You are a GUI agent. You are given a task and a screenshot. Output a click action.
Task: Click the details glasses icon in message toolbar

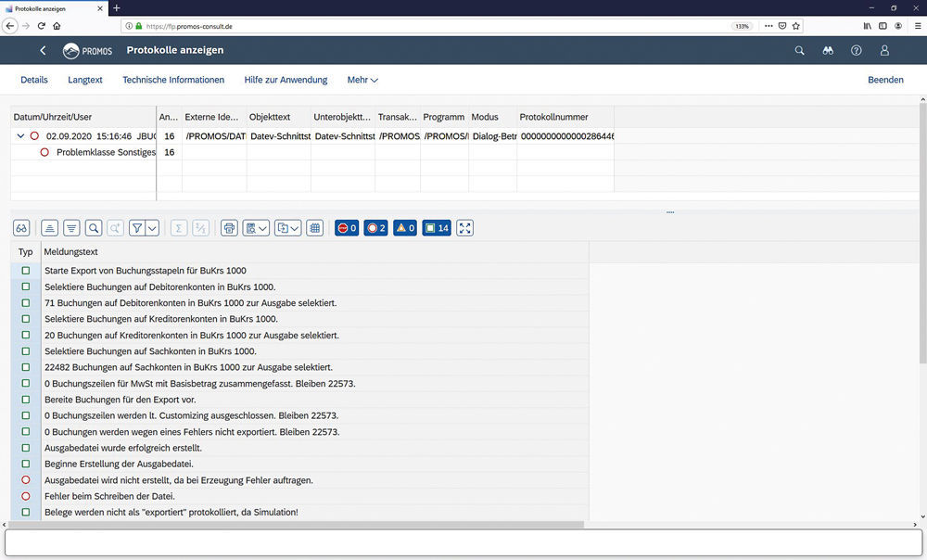tap(21, 228)
